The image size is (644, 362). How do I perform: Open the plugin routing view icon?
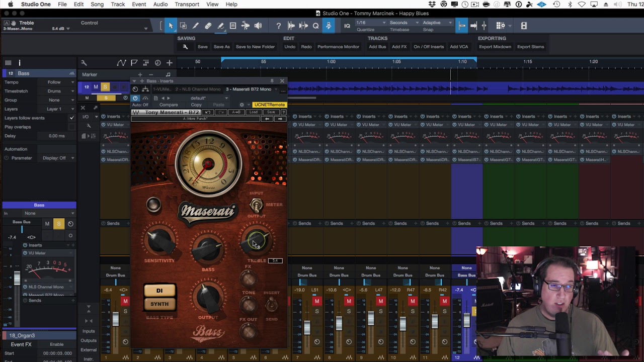coord(145,89)
